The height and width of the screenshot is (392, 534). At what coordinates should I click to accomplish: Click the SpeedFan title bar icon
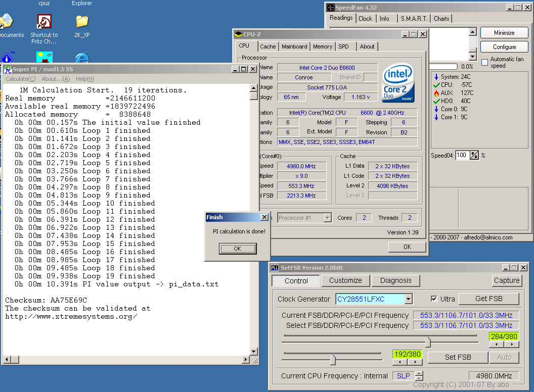pyautogui.click(x=331, y=8)
